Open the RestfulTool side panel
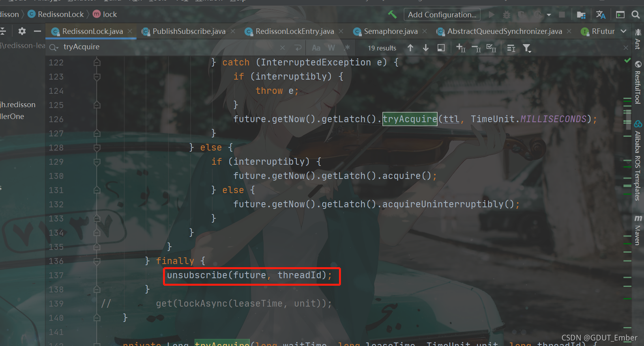This screenshot has width=644, height=346. tap(638, 82)
